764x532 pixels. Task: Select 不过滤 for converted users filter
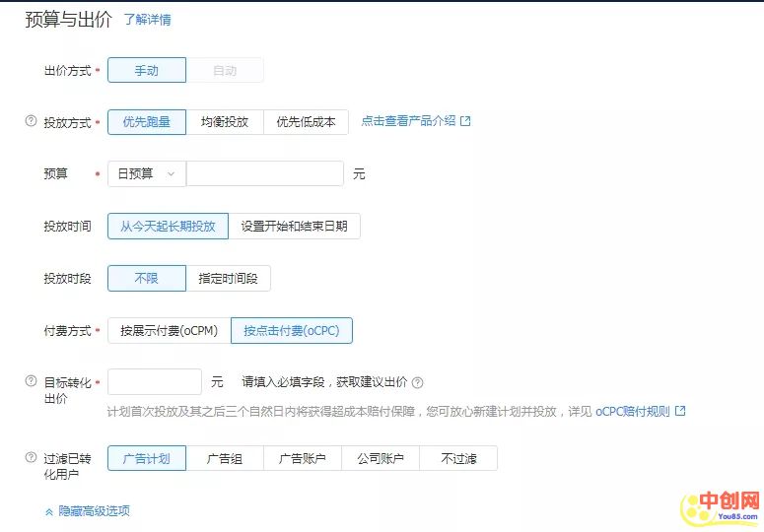tap(457, 458)
